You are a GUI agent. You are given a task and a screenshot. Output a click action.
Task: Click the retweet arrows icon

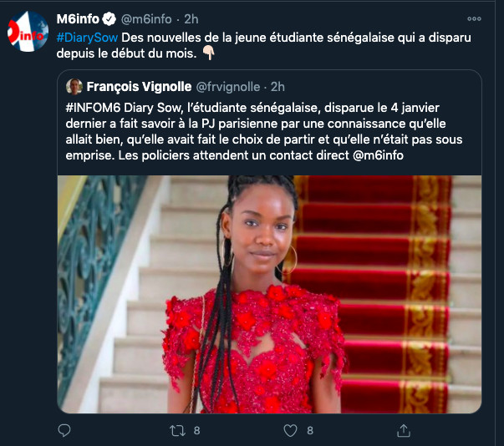point(176,430)
